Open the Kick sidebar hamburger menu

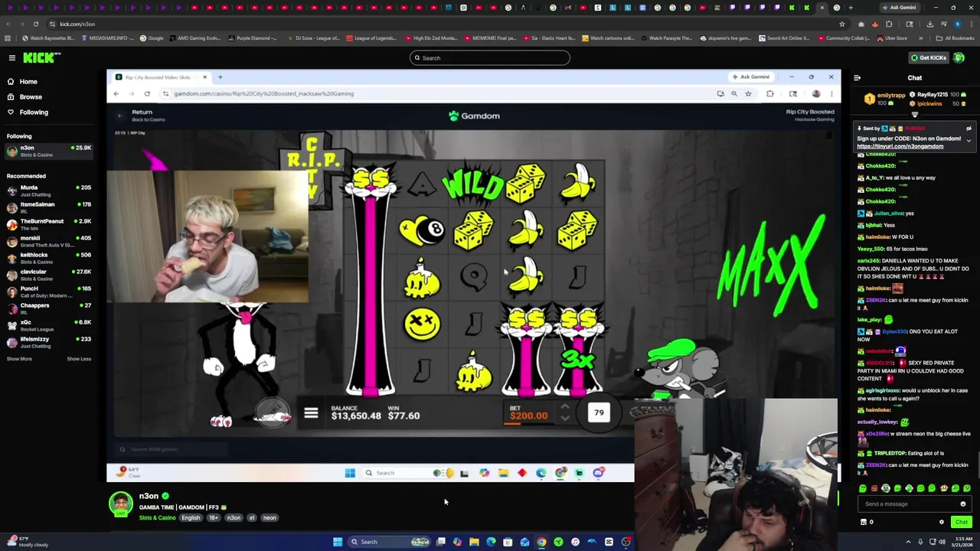click(x=12, y=58)
